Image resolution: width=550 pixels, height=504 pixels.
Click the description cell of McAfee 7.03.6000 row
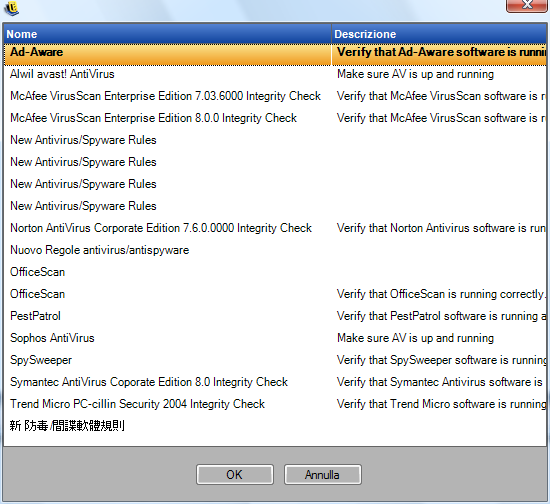click(x=442, y=96)
